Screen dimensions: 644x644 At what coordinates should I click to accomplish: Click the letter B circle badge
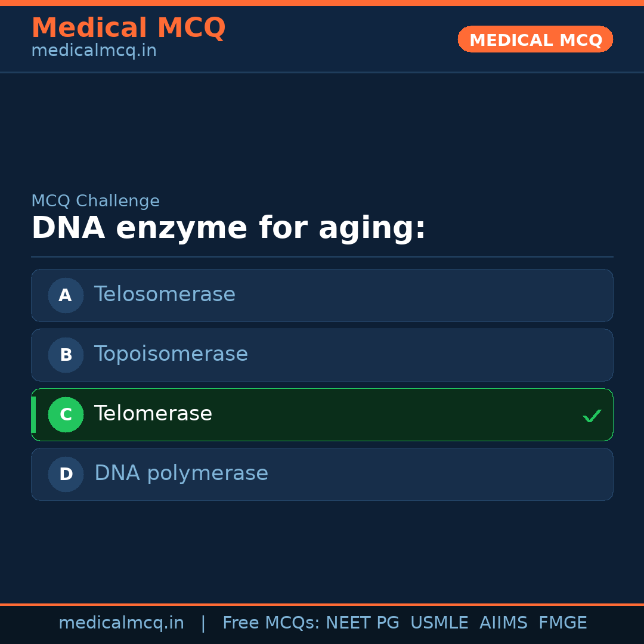click(x=66, y=355)
